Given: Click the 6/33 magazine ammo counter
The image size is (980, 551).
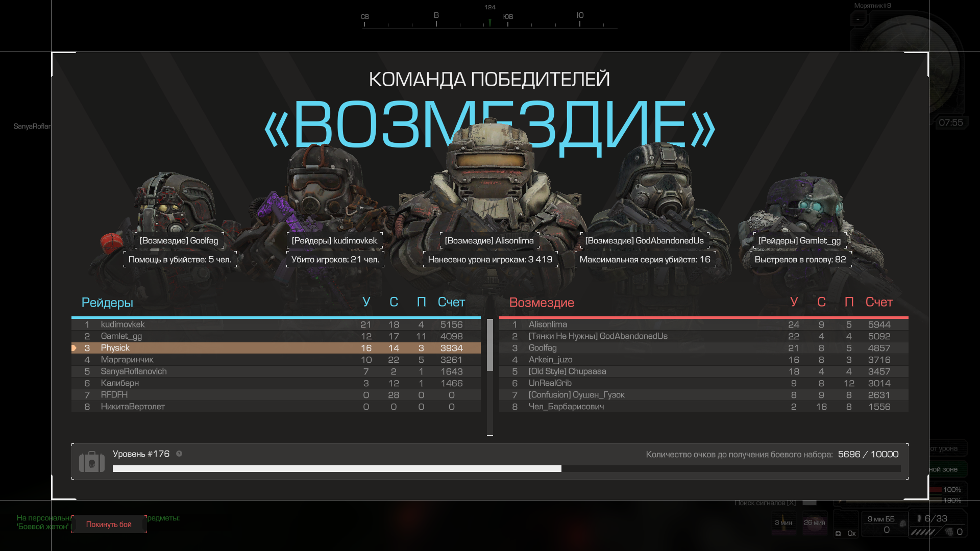Looking at the screenshot, I should 936,518.
